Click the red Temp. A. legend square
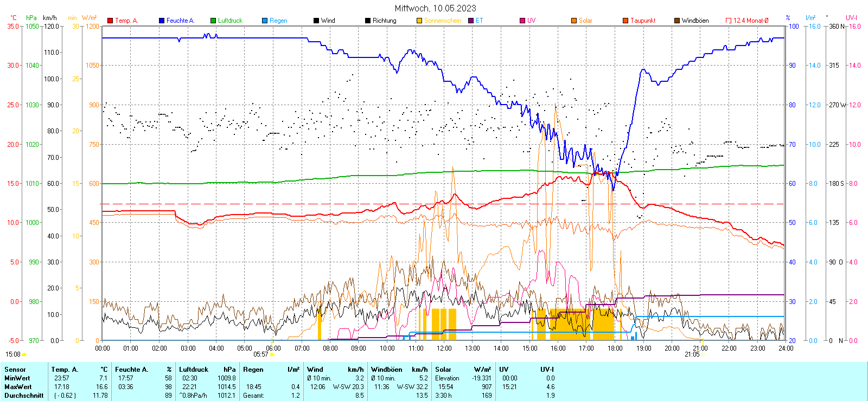The width and height of the screenshot is (868, 401). point(110,21)
